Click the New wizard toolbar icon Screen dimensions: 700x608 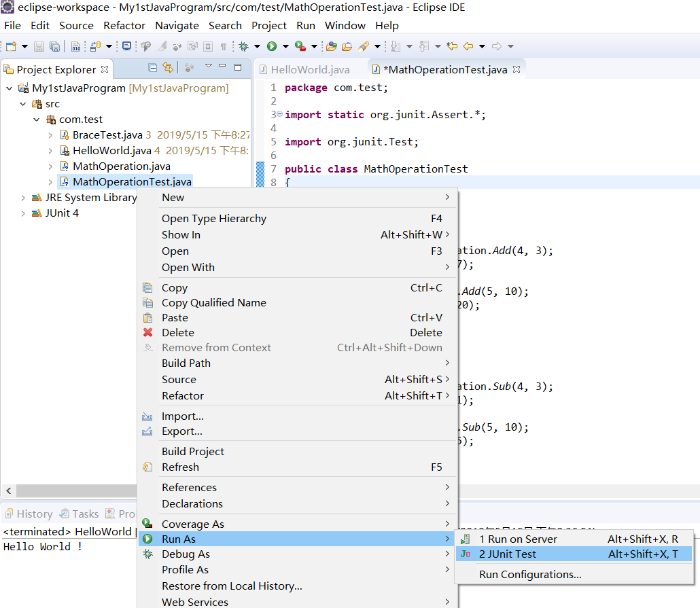11,46
